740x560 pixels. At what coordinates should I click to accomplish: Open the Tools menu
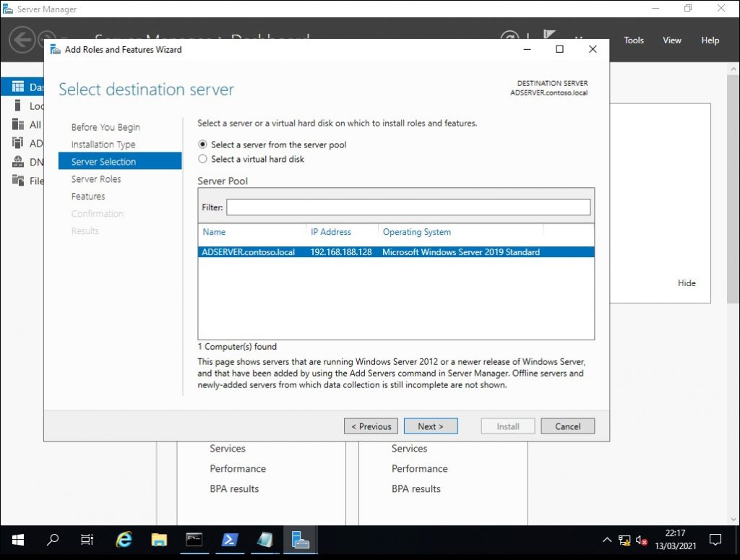pyautogui.click(x=634, y=40)
